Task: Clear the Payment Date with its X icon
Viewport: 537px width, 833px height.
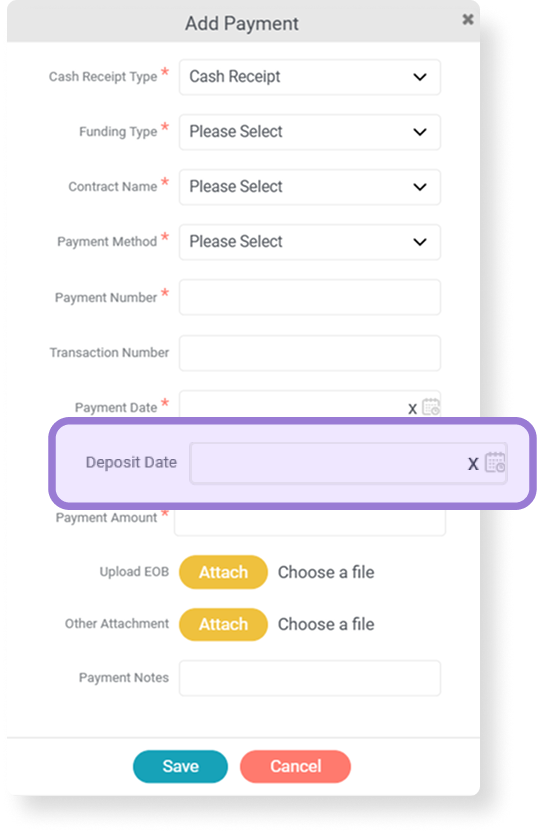Action: tap(412, 409)
